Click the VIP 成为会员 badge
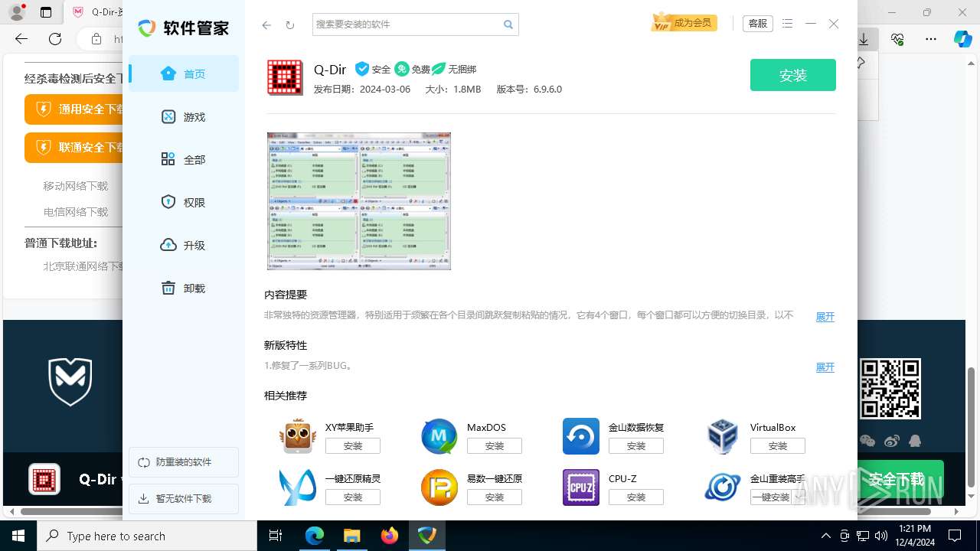 (683, 23)
